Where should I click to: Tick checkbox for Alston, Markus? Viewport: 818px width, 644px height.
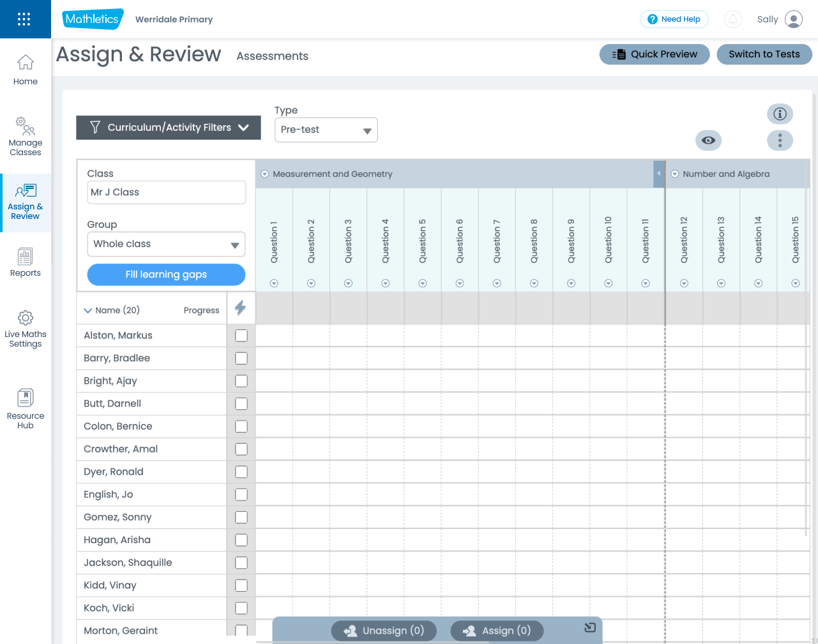tap(241, 336)
